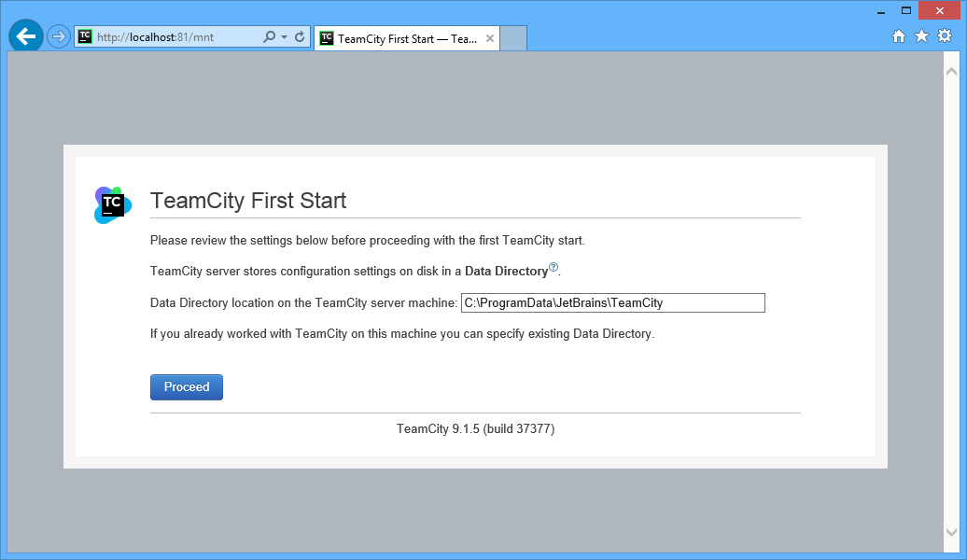
Task: Refresh the page with the reload icon
Action: pyautogui.click(x=300, y=37)
